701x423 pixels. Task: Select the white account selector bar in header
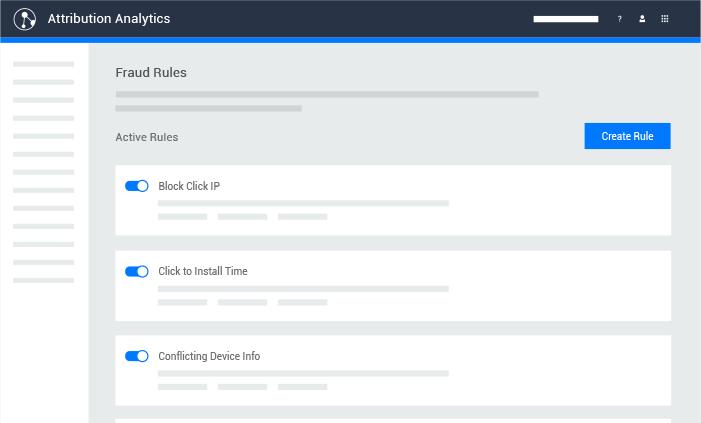566,19
